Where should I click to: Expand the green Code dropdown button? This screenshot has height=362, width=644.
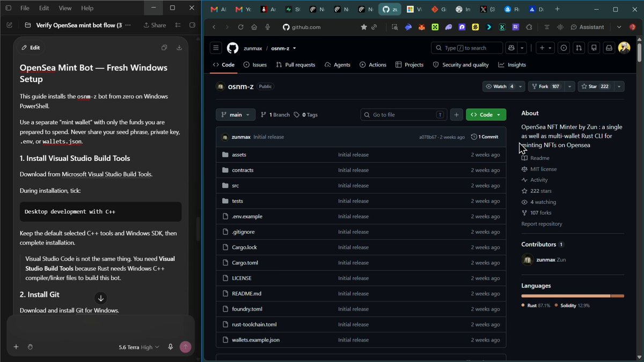pyautogui.click(x=486, y=115)
